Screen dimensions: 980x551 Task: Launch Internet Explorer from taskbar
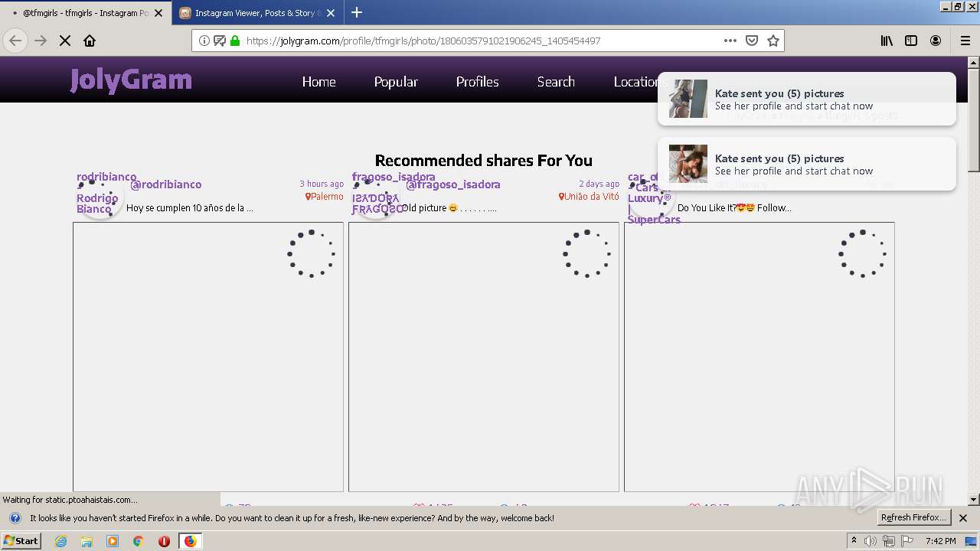pos(61,541)
